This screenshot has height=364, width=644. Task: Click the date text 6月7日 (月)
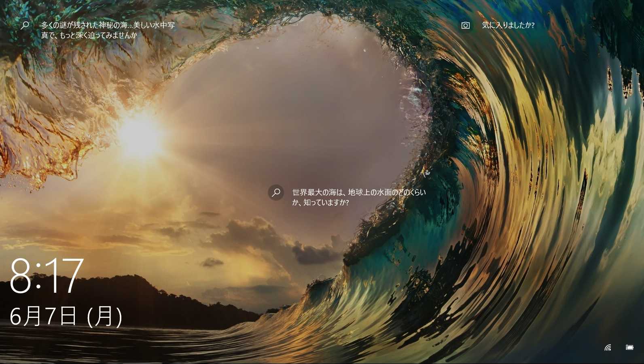66,316
